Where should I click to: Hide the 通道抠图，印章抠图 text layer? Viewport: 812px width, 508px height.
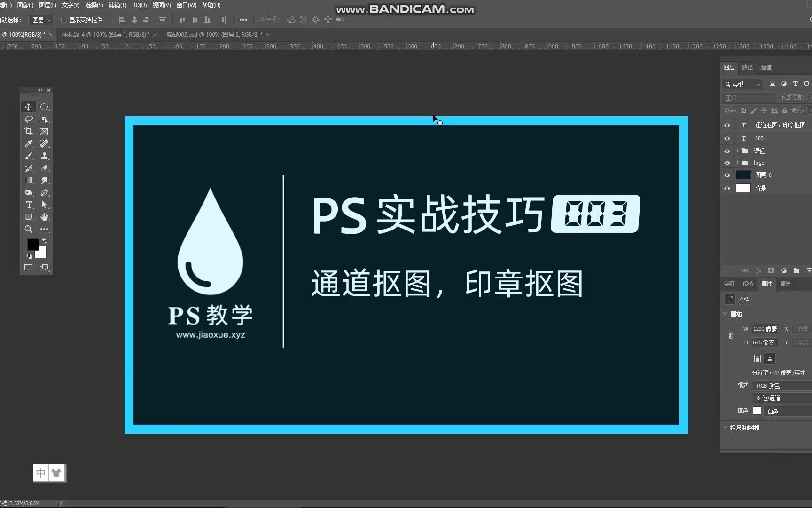pyautogui.click(x=727, y=125)
